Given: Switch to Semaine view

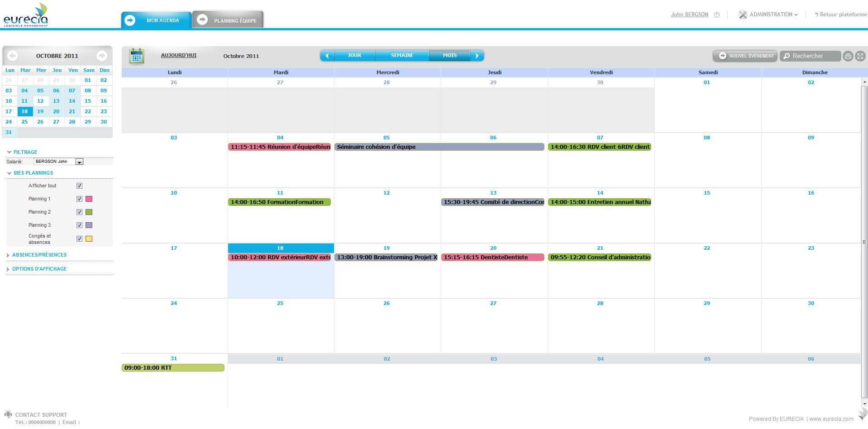Looking at the screenshot, I should [x=402, y=56].
